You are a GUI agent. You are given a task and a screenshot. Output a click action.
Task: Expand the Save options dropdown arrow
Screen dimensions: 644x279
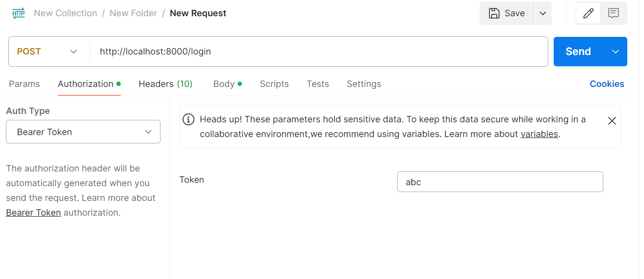[542, 13]
